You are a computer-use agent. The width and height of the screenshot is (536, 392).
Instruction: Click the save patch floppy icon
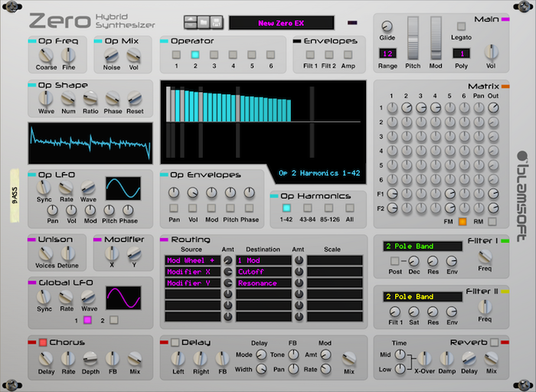coord(217,22)
